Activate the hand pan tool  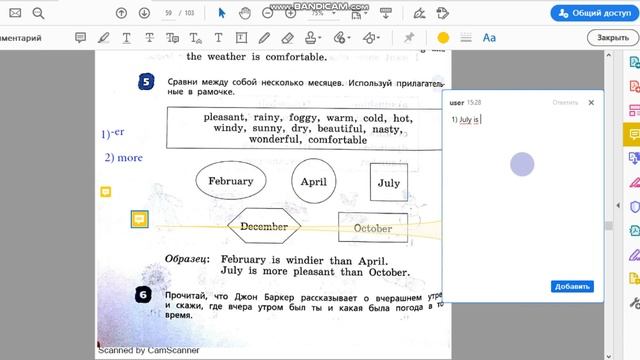[x=245, y=13]
